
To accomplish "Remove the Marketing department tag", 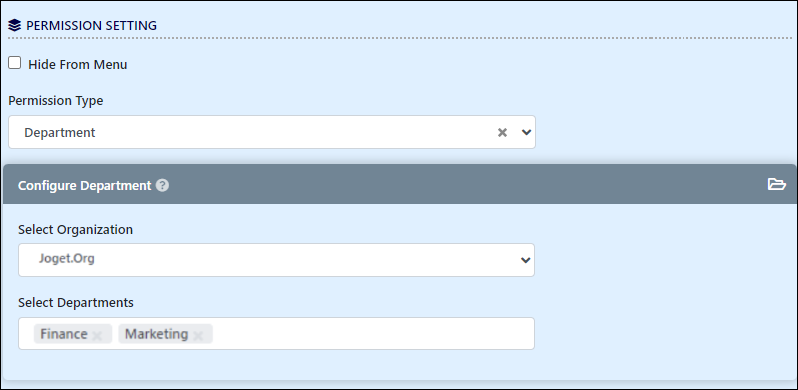I will pyautogui.click(x=198, y=335).
